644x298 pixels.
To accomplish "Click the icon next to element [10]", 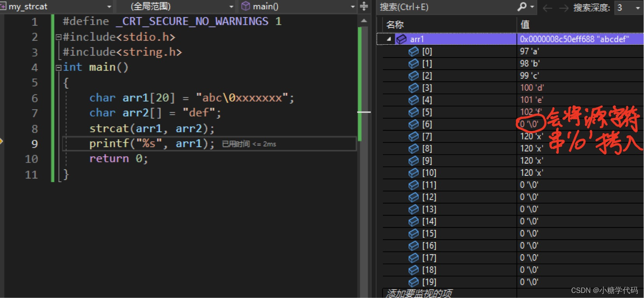I will 413,173.
